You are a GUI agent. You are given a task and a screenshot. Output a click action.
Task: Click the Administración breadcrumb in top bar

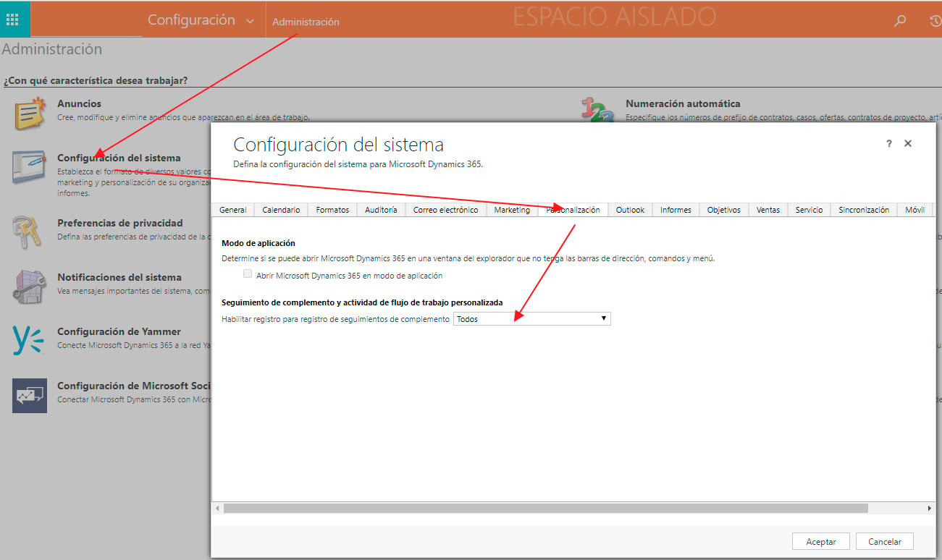pos(306,22)
